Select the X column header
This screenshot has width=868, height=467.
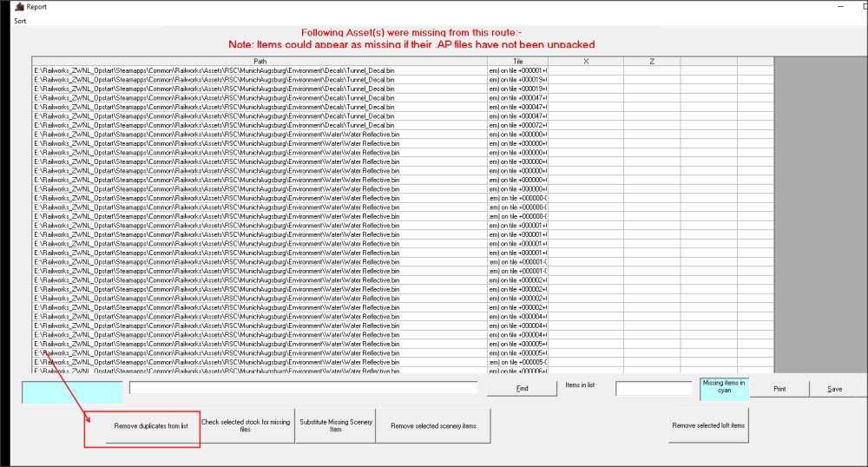(585, 61)
